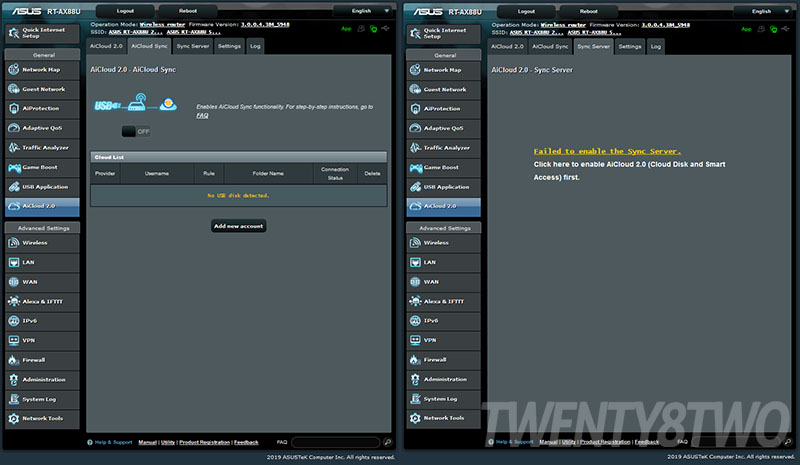Open VPN menu item in left window

pyautogui.click(x=42, y=340)
